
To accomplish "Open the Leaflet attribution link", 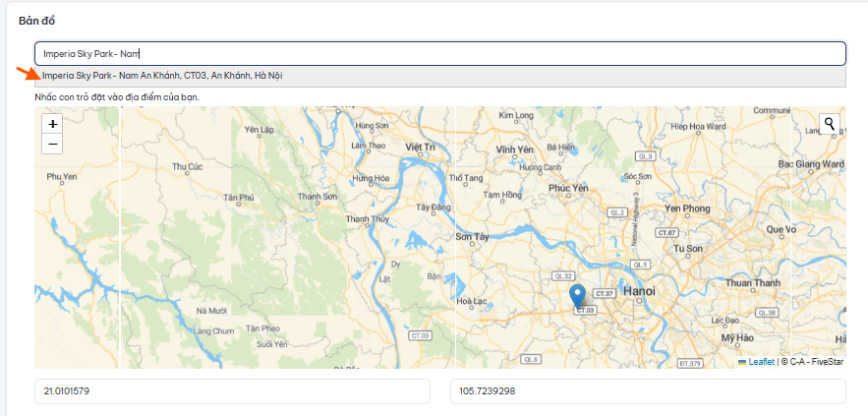I will pyautogui.click(x=761, y=362).
